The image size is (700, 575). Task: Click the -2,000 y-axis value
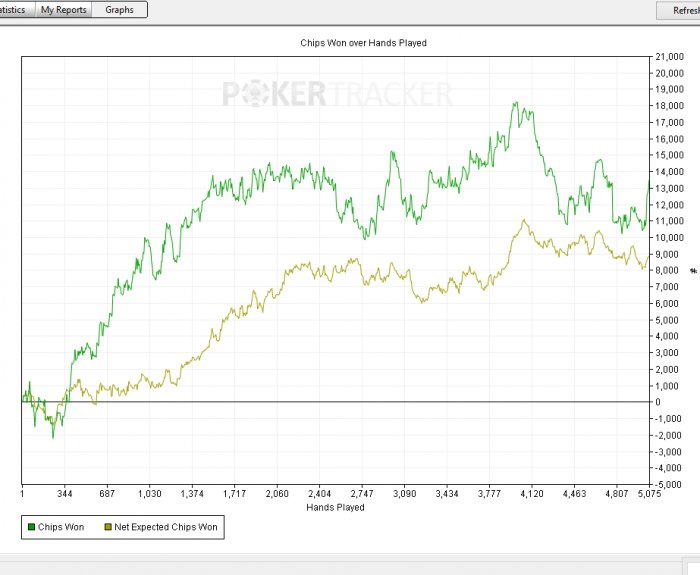[x=668, y=435]
